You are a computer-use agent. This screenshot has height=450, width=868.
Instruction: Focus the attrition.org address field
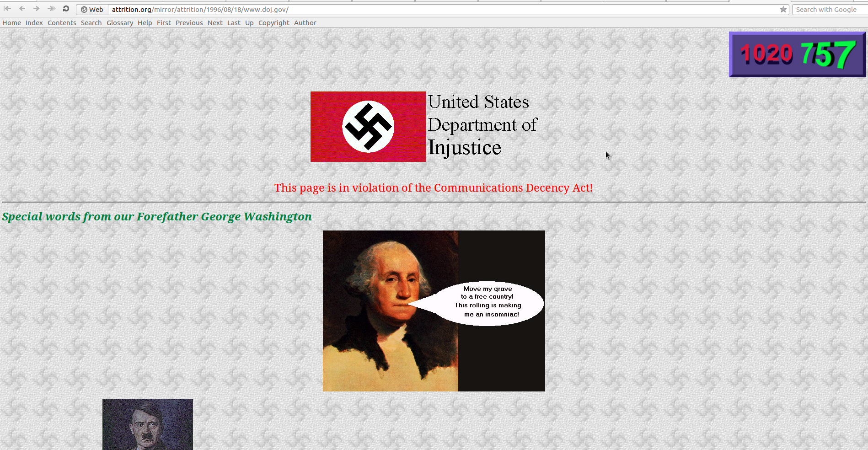pos(443,10)
